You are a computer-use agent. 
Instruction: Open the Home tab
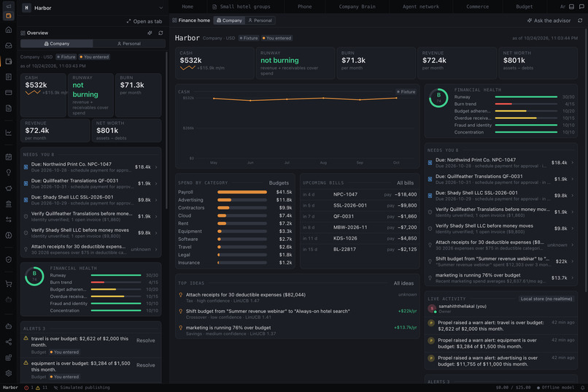(187, 7)
